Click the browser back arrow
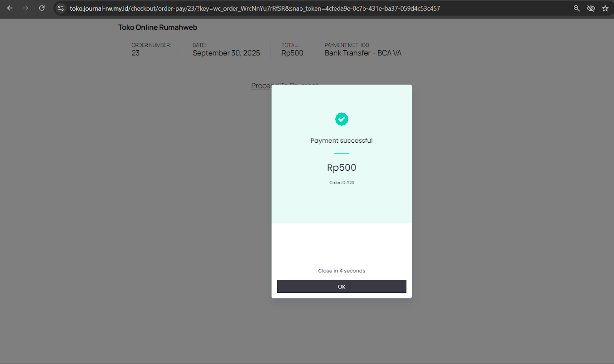The width and height of the screenshot is (614, 364). pos(10,8)
